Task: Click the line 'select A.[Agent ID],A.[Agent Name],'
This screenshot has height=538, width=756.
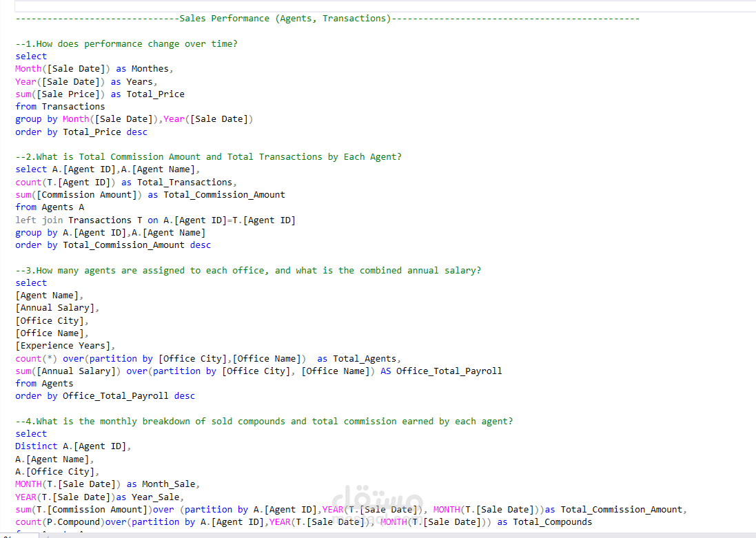Action: 108,169
